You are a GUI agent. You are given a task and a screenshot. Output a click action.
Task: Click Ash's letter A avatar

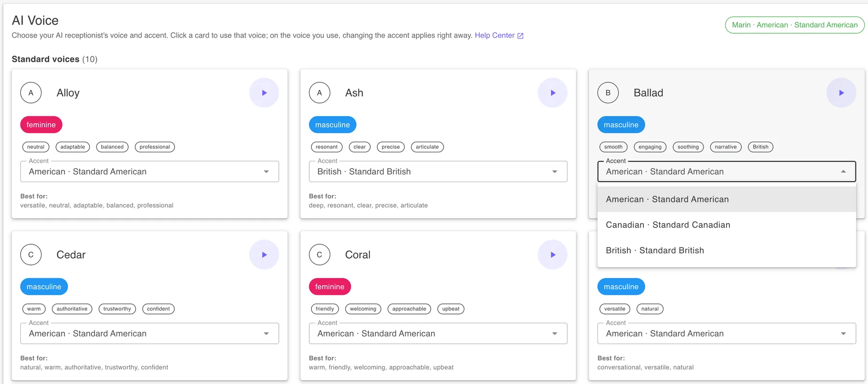click(319, 93)
